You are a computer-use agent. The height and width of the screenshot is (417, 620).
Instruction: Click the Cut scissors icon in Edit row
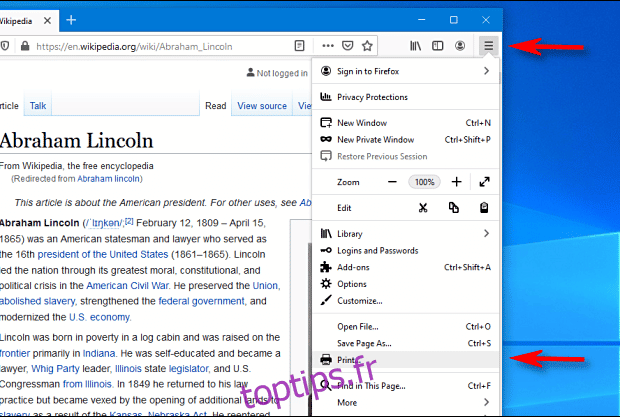423,208
